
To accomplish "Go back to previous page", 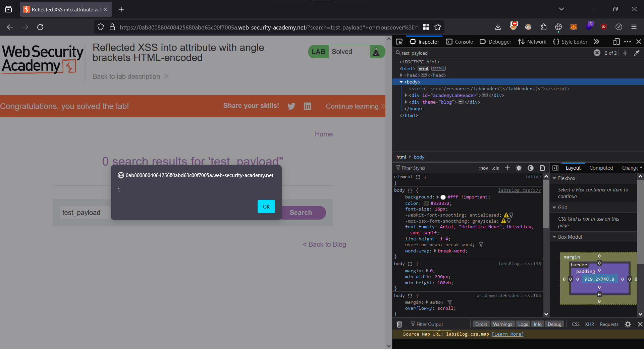I will coord(10,27).
